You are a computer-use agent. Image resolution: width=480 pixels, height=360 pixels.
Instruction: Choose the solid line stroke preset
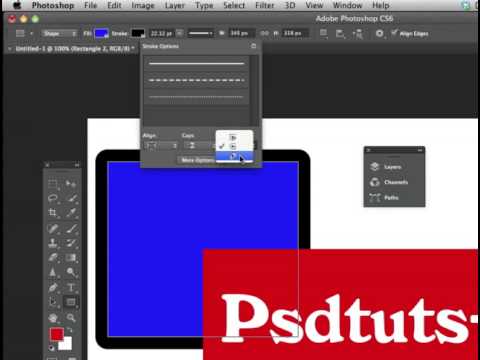[196, 63]
